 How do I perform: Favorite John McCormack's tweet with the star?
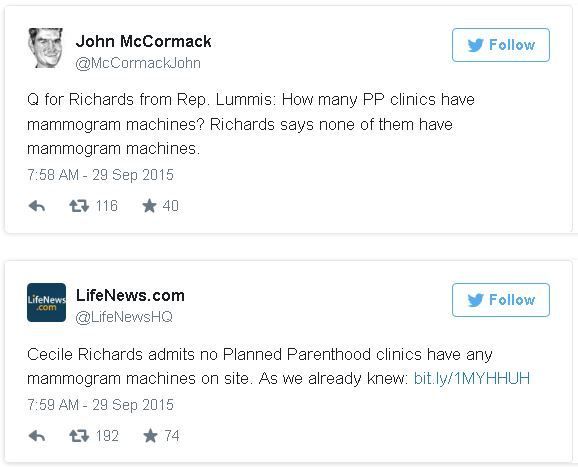point(149,206)
